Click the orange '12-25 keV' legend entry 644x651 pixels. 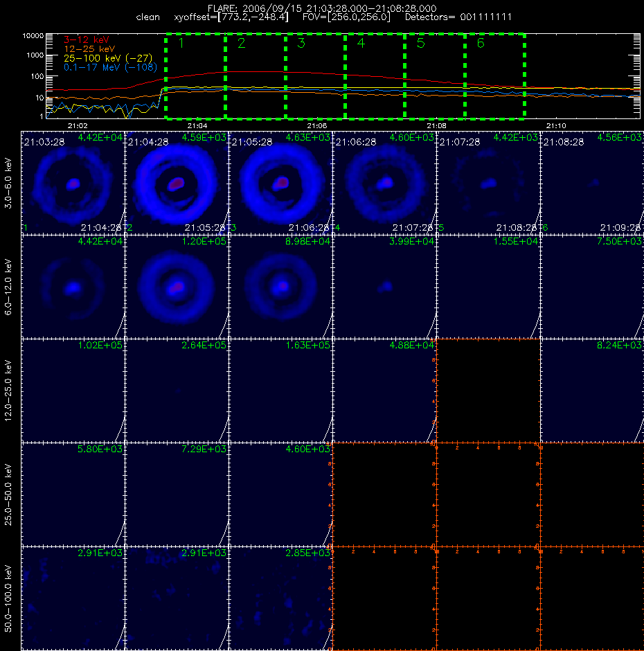tap(89, 49)
